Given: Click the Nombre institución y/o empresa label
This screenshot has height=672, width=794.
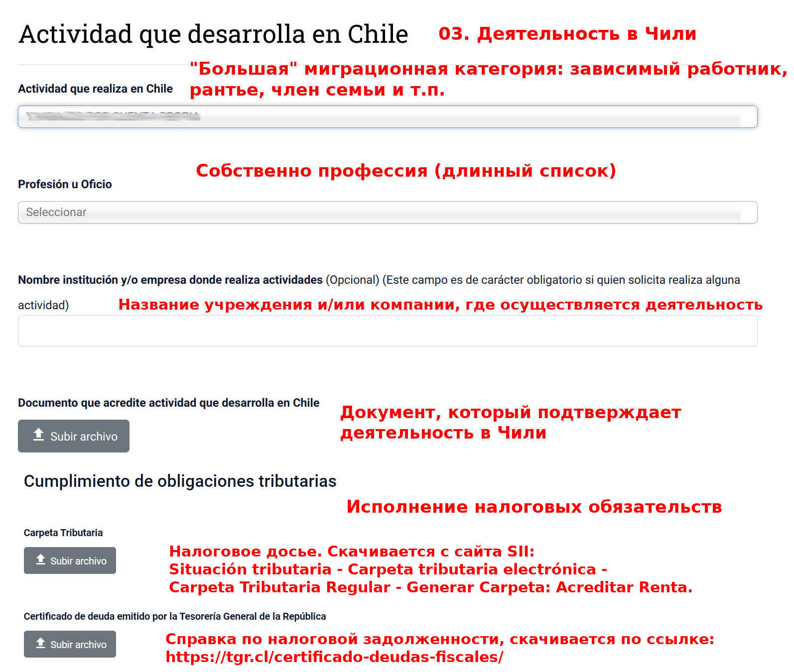Looking at the screenshot, I should pyautogui.click(x=170, y=280).
